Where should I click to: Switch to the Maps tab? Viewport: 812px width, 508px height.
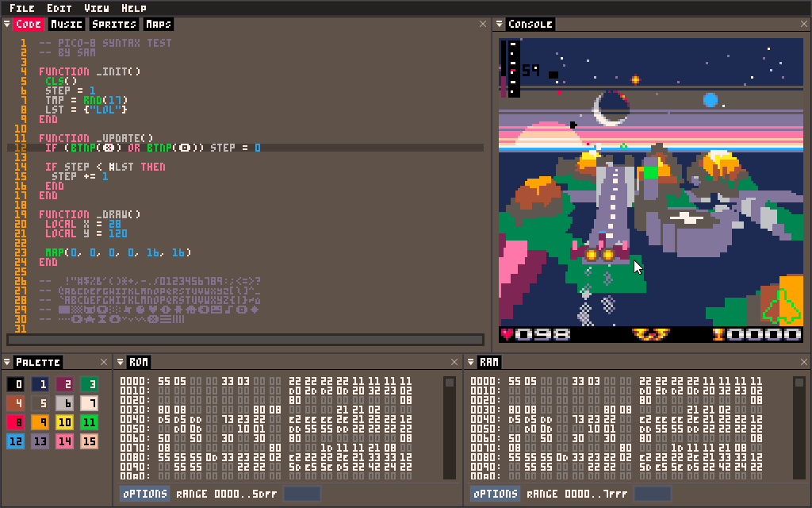point(158,25)
